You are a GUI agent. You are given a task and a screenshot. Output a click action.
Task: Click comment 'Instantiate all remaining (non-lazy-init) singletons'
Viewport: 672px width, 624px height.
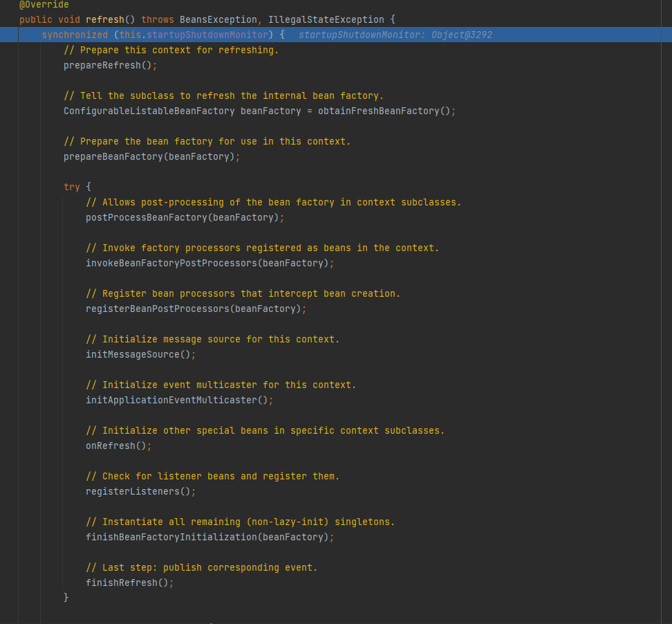point(240,522)
